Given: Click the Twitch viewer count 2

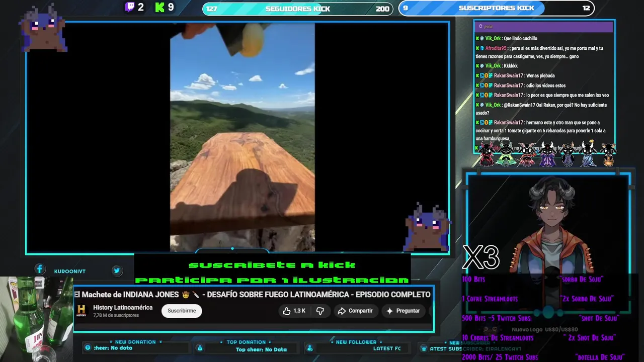Looking at the screenshot, I should coord(141,7).
